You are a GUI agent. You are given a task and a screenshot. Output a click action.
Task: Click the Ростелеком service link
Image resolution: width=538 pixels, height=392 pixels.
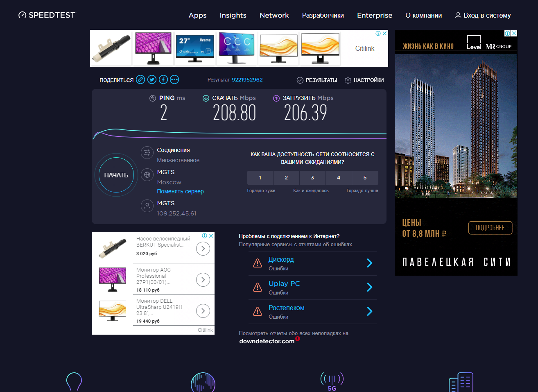pyautogui.click(x=287, y=308)
